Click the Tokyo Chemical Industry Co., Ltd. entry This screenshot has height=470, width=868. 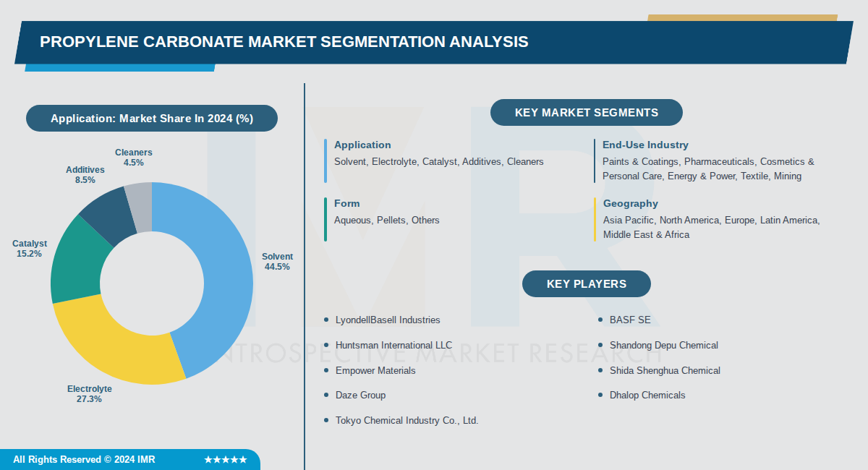[x=407, y=420]
